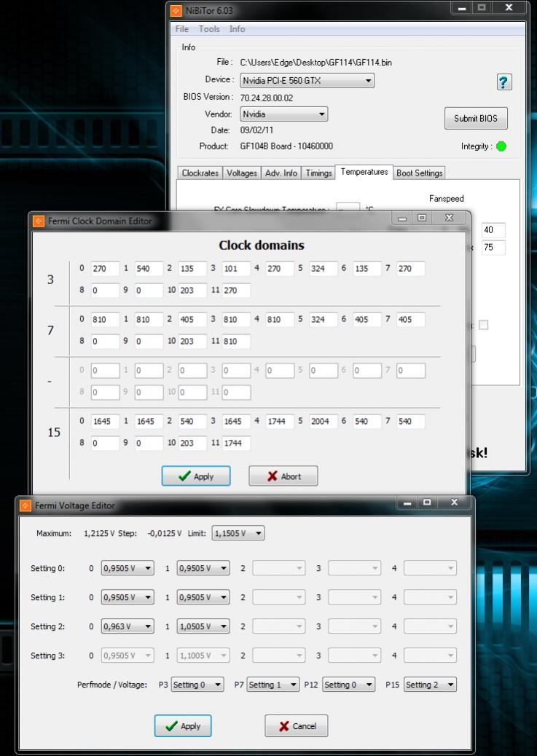Minimize the Fermi Voltage Editor window
The image size is (537, 756).
click(408, 503)
